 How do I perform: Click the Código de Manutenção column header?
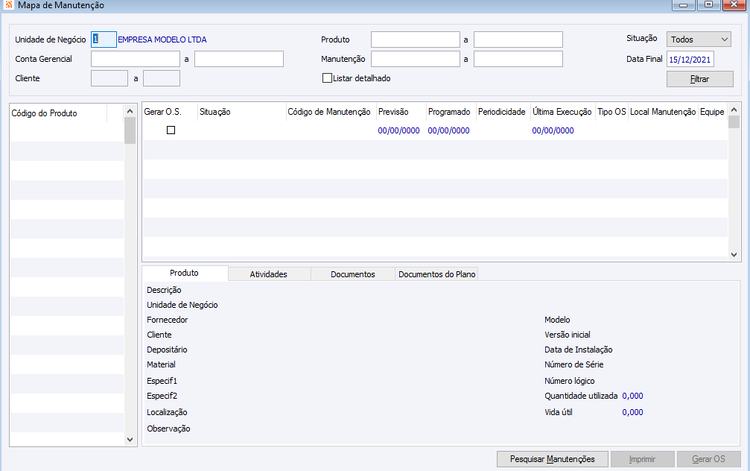pyautogui.click(x=331, y=112)
